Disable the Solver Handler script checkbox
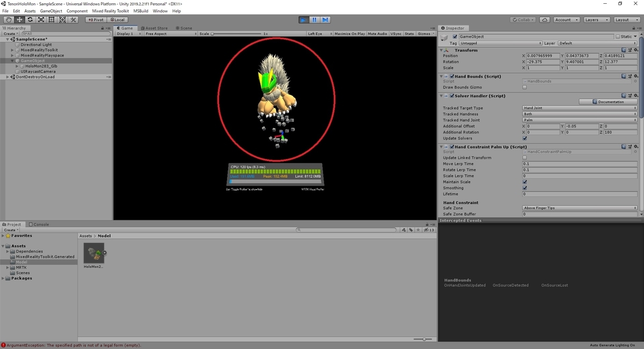Screen dimensions: 644x349 [452, 96]
